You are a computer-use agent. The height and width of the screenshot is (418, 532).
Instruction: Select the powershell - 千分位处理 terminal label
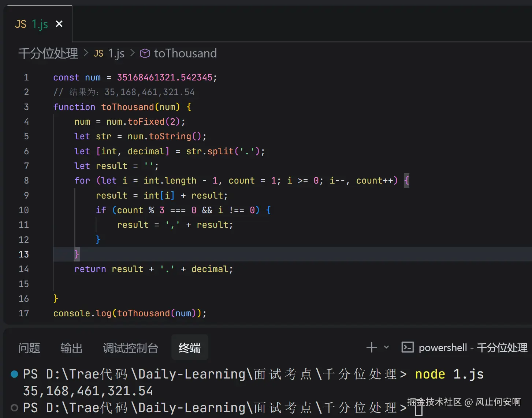tap(473, 347)
